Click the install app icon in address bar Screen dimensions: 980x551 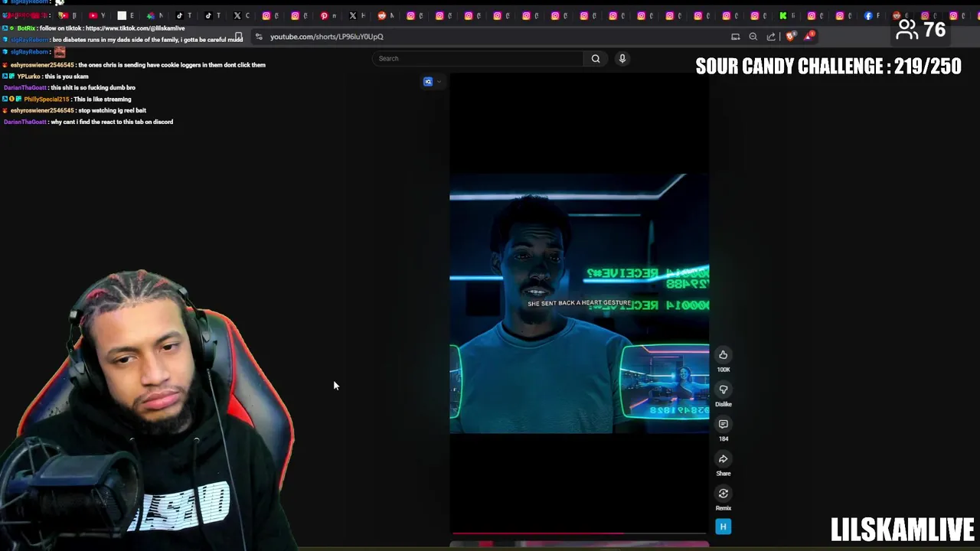coord(735,36)
